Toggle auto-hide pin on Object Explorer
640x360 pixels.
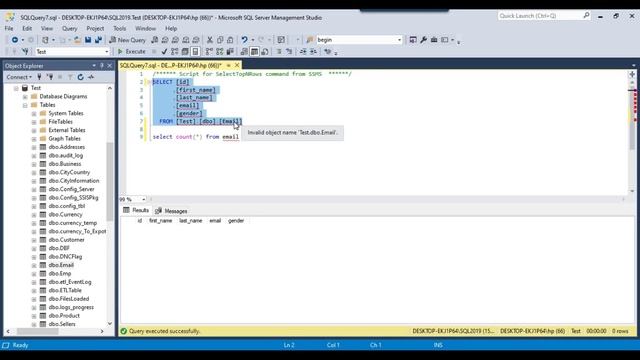(x=102, y=66)
